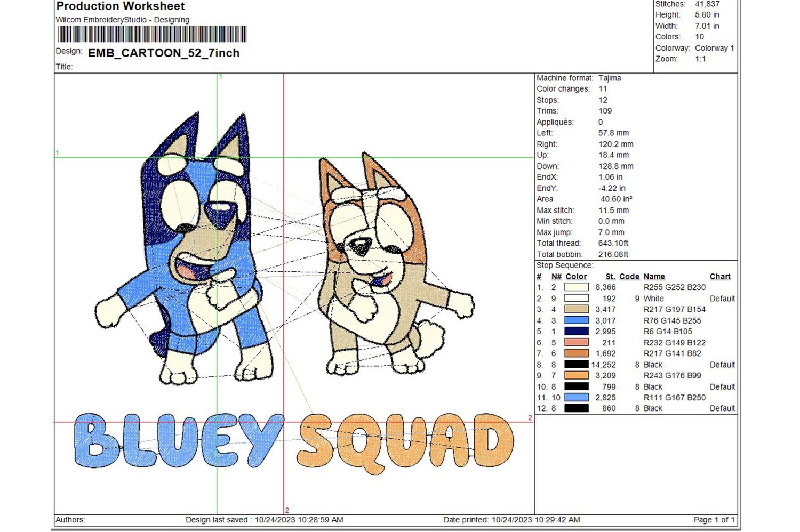This screenshot has height=532, width=800.
Task: Pick the black swatch with 14,252 stitches
Action: pyautogui.click(x=576, y=365)
